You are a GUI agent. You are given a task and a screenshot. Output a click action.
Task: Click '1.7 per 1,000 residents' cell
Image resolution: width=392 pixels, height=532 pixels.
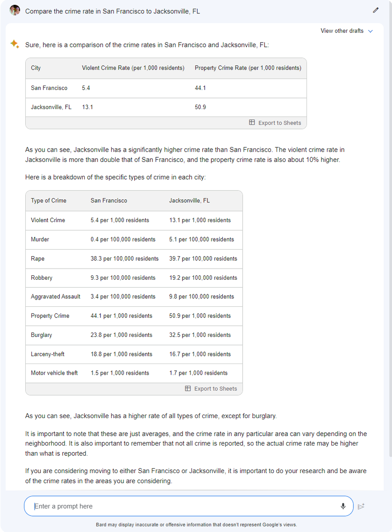click(198, 373)
